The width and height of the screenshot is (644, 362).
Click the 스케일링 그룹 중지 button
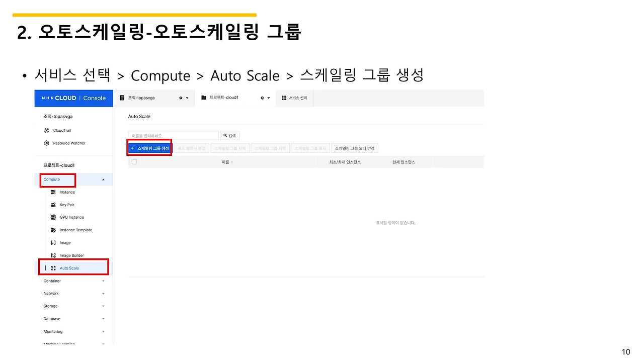310,148
